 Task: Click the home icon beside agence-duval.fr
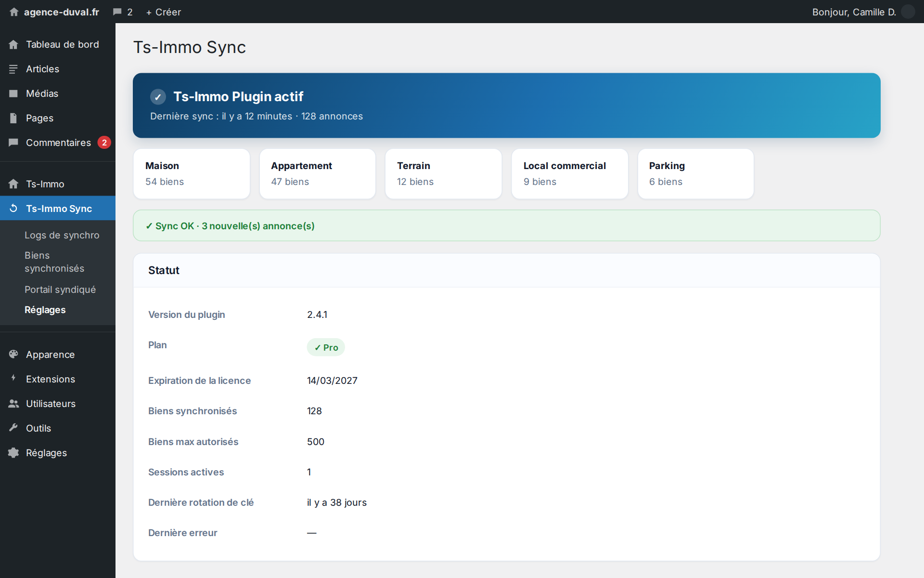click(x=14, y=12)
